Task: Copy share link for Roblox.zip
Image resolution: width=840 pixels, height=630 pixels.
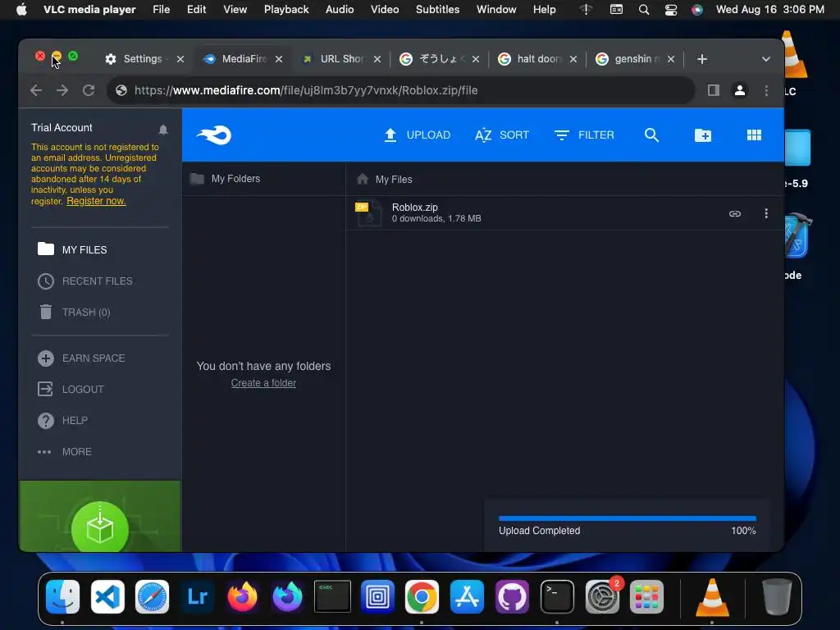Action: (x=735, y=214)
